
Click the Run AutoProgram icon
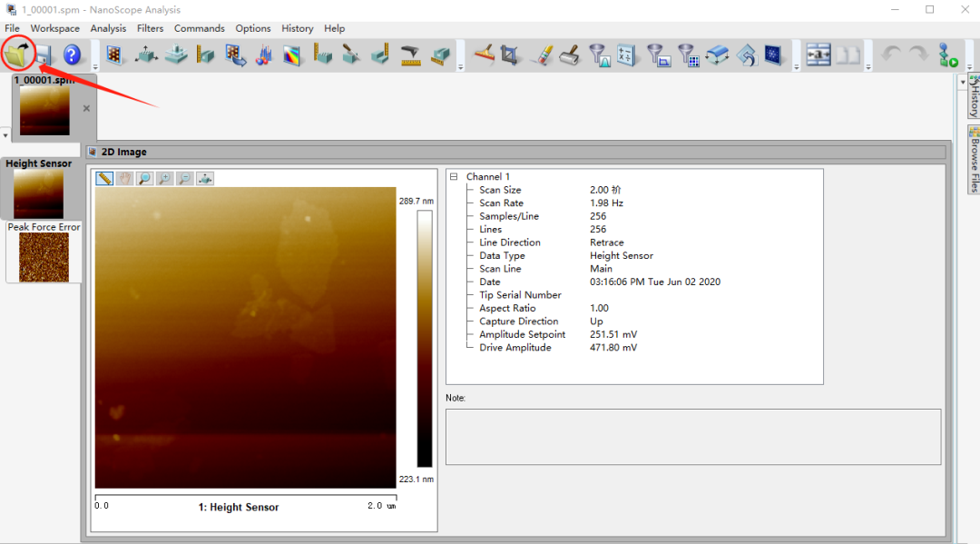[x=948, y=55]
